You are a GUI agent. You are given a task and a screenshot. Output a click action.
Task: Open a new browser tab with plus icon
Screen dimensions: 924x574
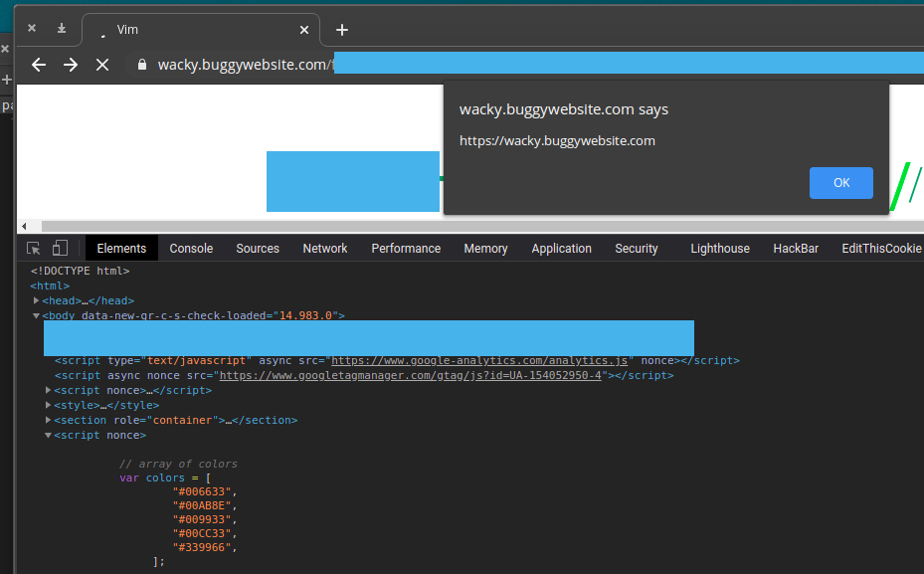point(342,30)
